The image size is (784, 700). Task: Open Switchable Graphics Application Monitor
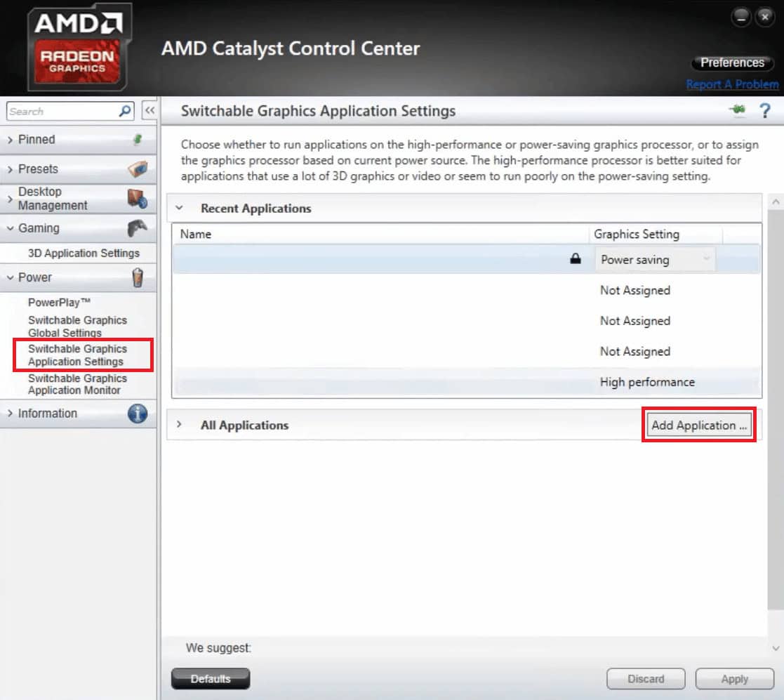77,384
